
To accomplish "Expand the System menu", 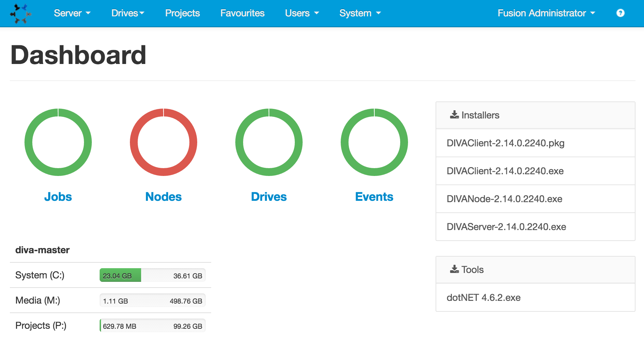I will tap(360, 13).
